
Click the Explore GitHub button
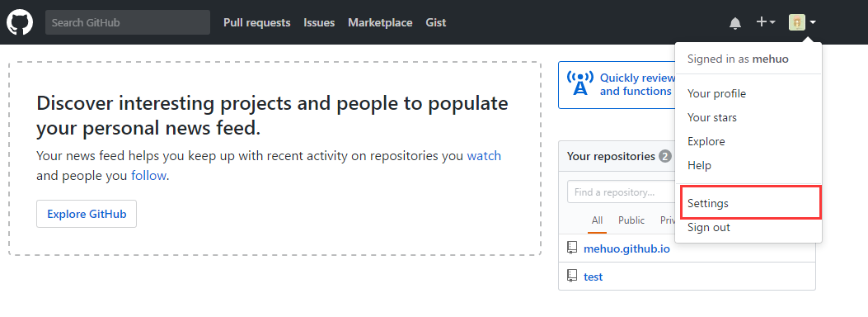click(87, 214)
